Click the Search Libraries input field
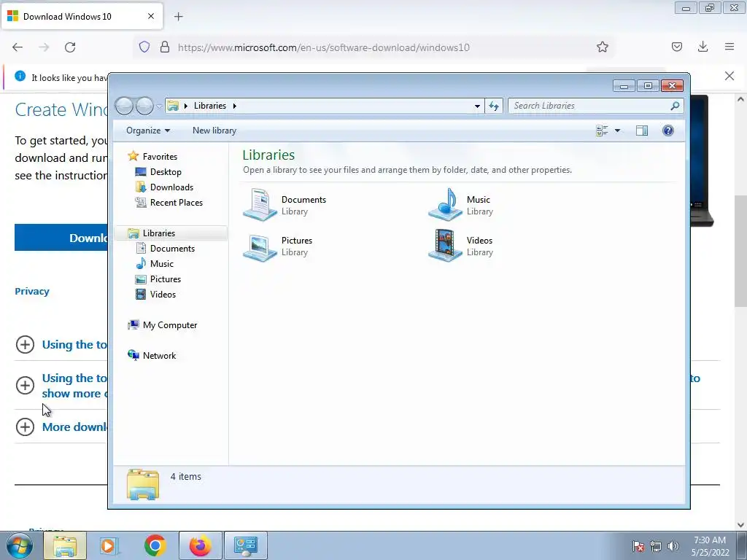 click(589, 106)
